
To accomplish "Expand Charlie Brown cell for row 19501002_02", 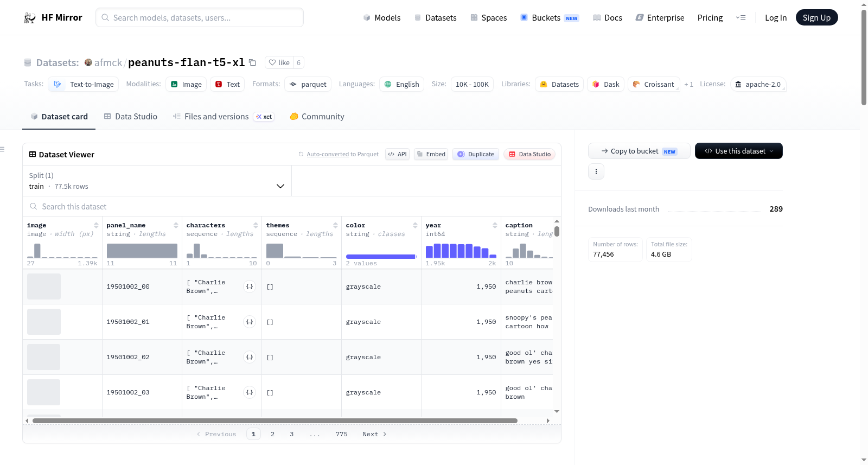I will 250,357.
